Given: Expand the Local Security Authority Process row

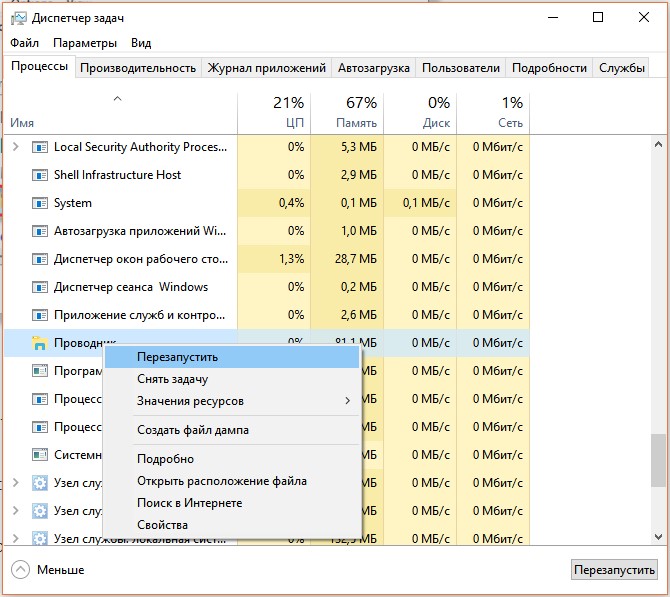Looking at the screenshot, I should [x=16, y=147].
